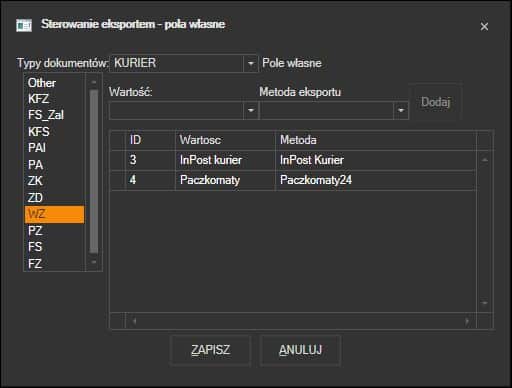Select the highlighted WZ list item

click(x=54, y=214)
